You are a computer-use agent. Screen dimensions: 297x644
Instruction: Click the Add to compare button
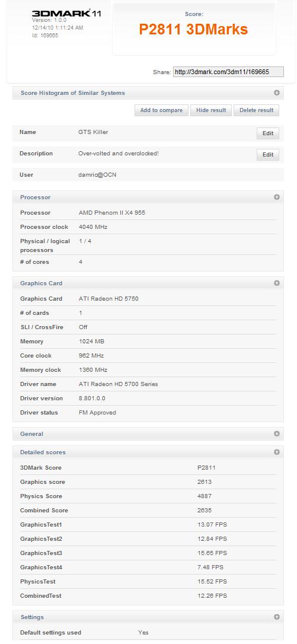(161, 110)
